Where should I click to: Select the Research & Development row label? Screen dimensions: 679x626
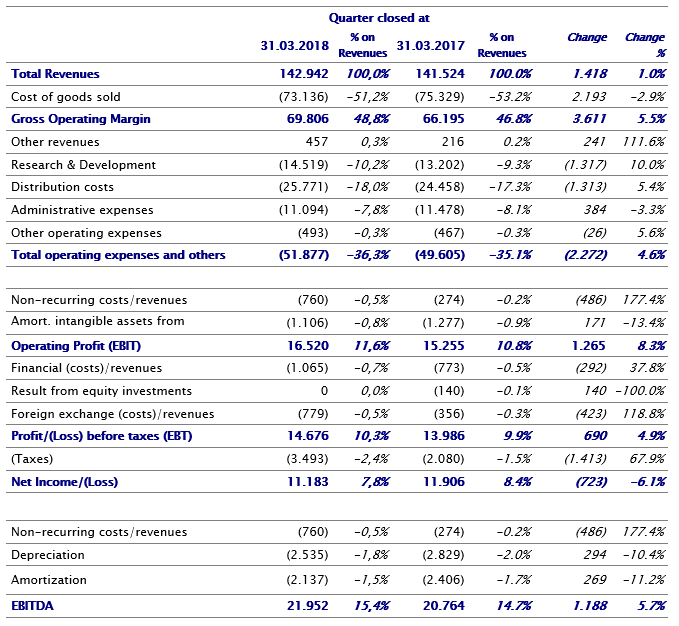tap(83, 165)
